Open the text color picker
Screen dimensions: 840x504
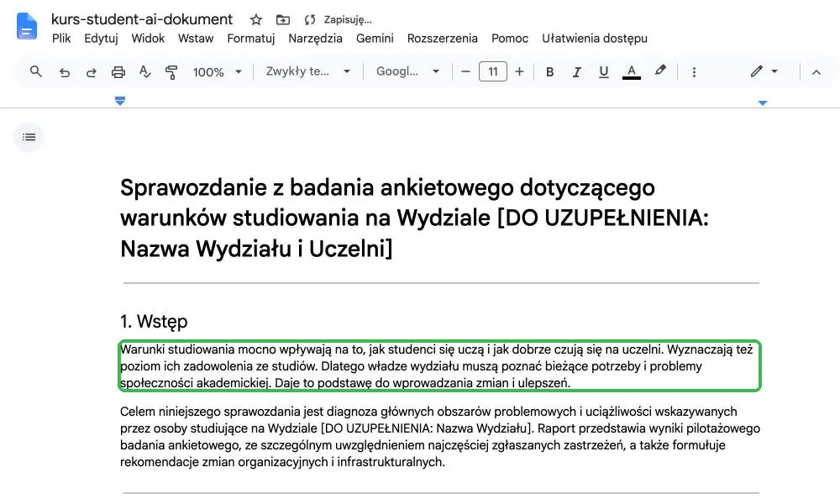tap(632, 71)
